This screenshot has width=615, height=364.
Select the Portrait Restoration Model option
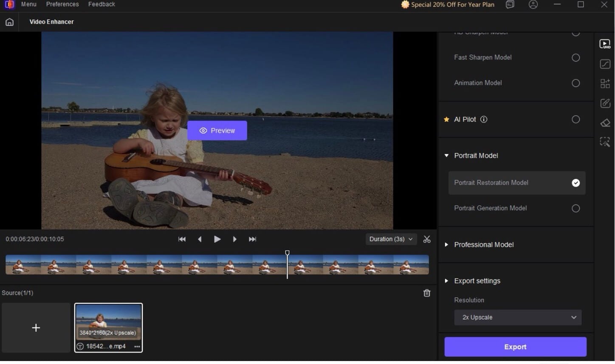pos(517,183)
